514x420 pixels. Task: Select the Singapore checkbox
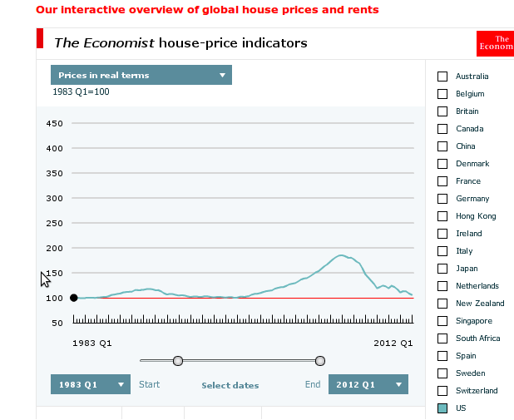(x=442, y=321)
